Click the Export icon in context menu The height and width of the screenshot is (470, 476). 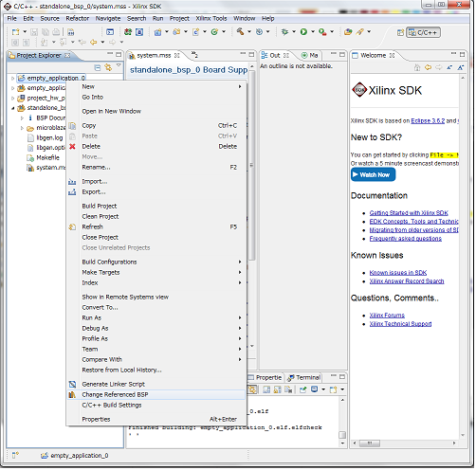click(x=72, y=192)
